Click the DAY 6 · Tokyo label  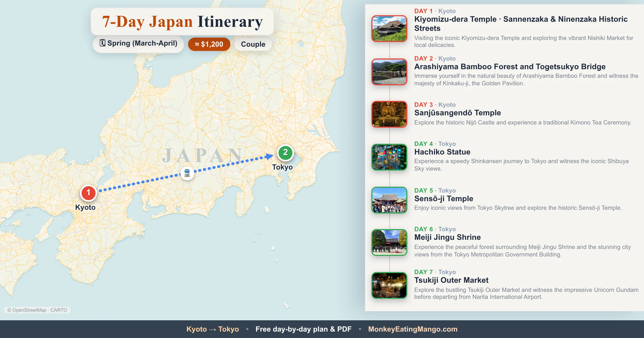pos(435,229)
